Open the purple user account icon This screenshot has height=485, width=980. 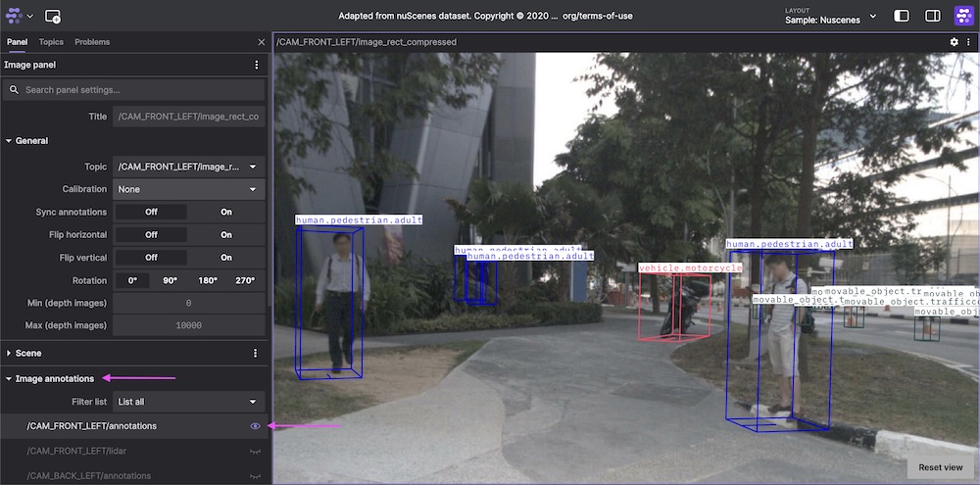963,16
